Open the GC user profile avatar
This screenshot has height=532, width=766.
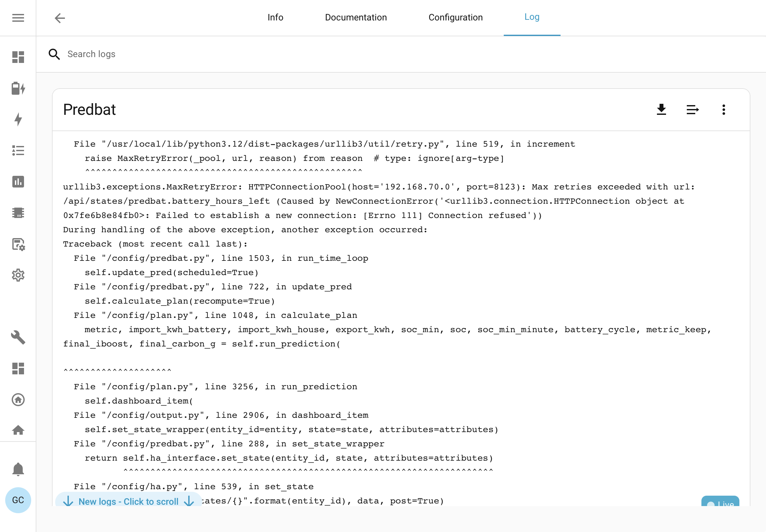18,500
